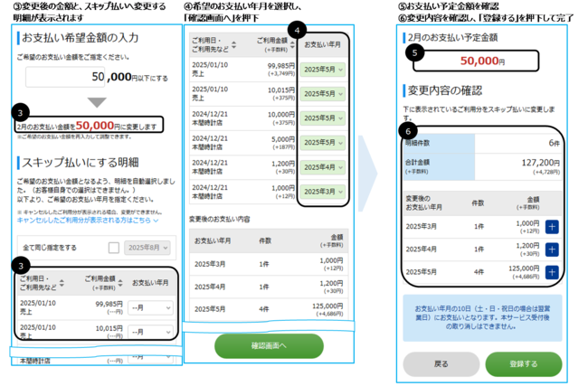Screen dimensions: 588x386
Task: Click step 5 number badge
Action: click(415, 52)
